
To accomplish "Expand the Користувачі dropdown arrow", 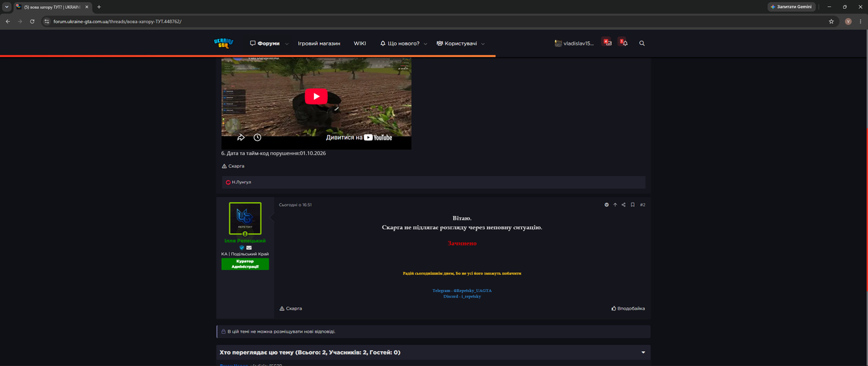I will click(484, 43).
